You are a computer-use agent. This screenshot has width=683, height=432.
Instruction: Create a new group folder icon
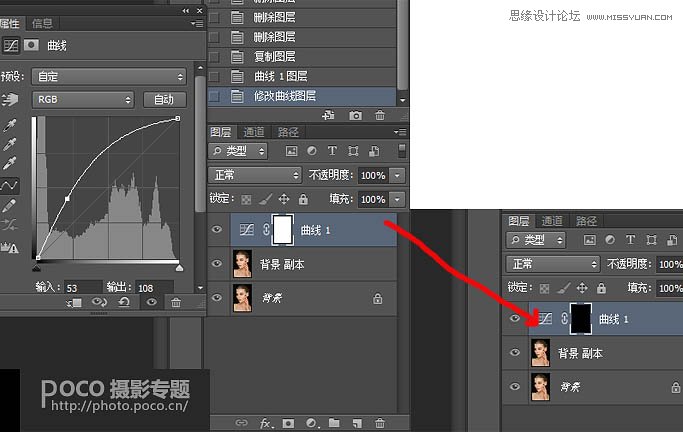point(333,423)
